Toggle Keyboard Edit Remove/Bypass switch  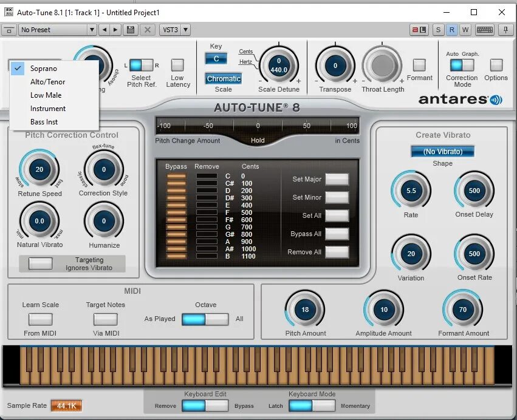click(x=205, y=405)
